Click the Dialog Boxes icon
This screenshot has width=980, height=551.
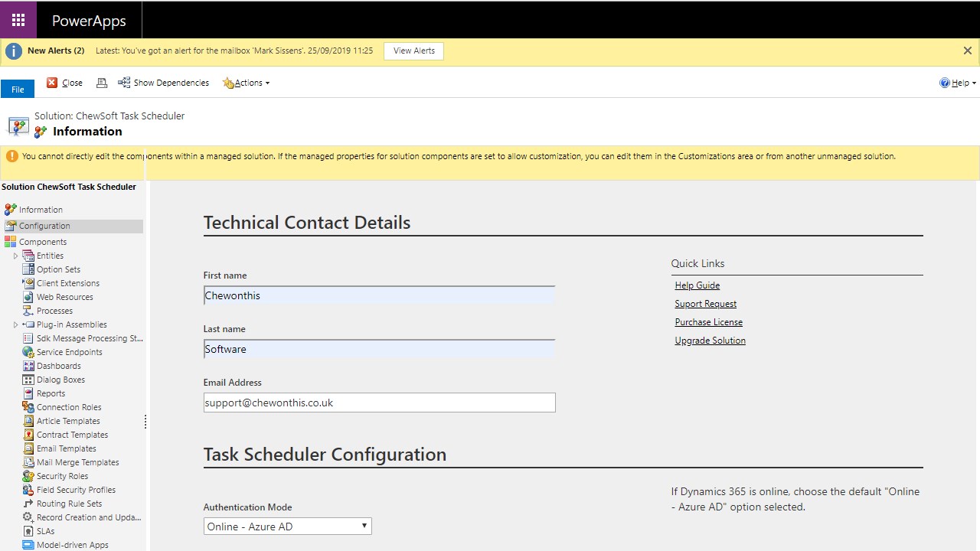(28, 380)
